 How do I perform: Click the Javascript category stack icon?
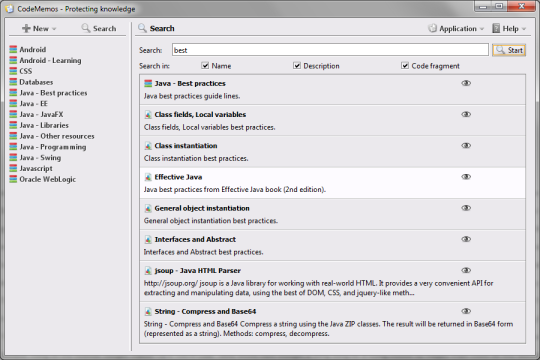13,168
